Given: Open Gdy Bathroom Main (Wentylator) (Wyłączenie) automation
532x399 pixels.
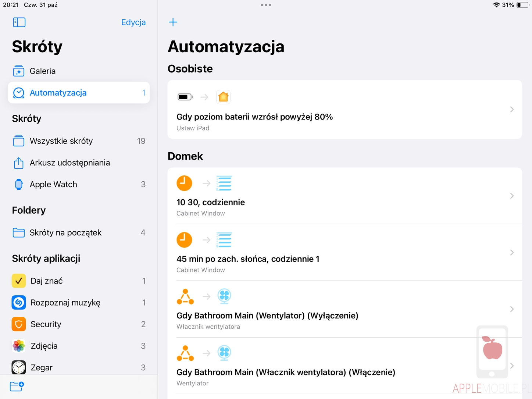Looking at the screenshot, I should click(x=267, y=316).
